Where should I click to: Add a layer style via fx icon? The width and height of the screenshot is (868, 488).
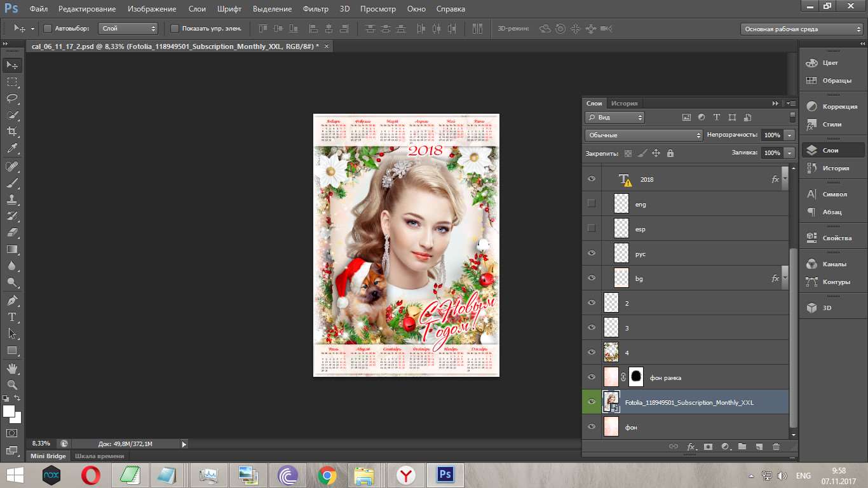pyautogui.click(x=691, y=447)
